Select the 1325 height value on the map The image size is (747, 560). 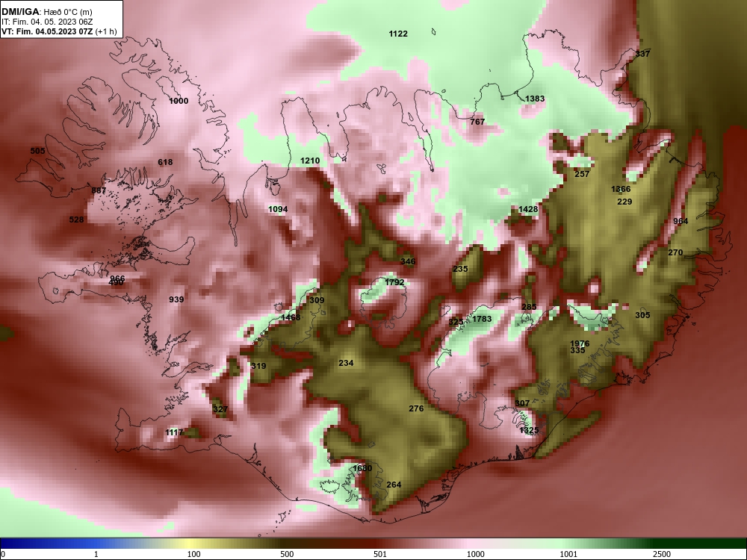530,431
